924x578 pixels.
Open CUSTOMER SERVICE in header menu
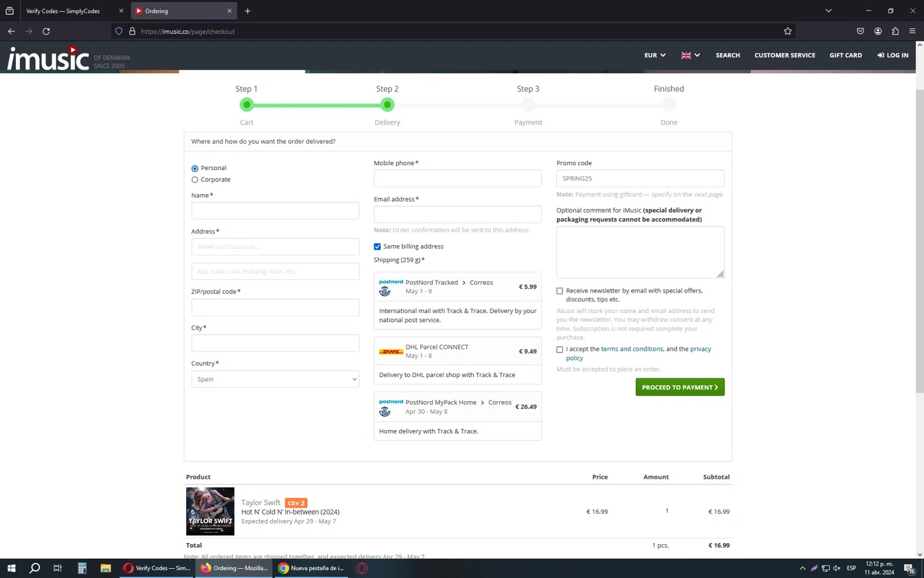(x=785, y=55)
